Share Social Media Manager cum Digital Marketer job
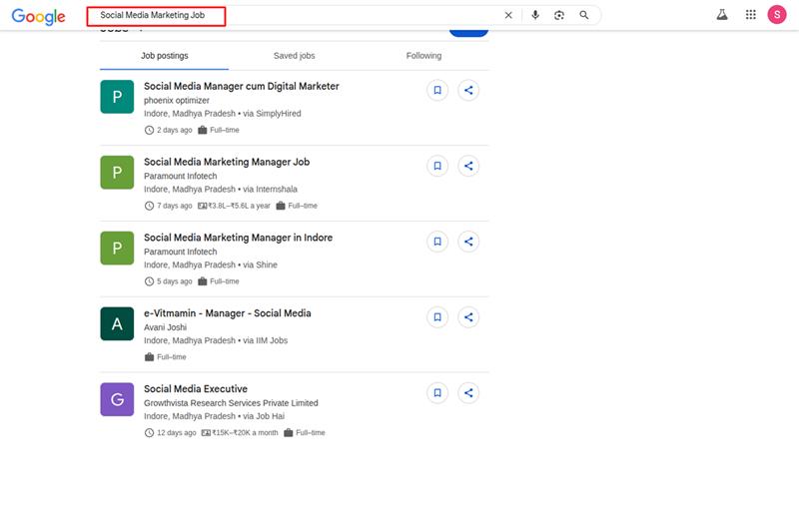Screen dimensions: 799x532 tap(468, 90)
